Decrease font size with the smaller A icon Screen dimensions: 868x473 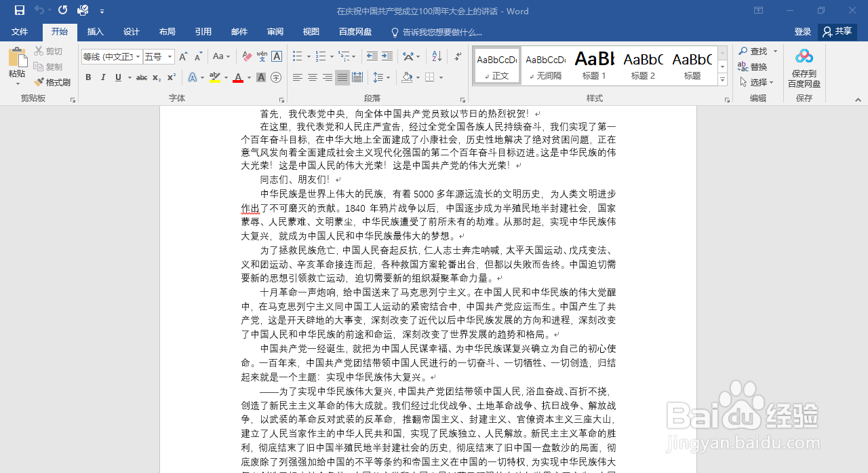(198, 56)
